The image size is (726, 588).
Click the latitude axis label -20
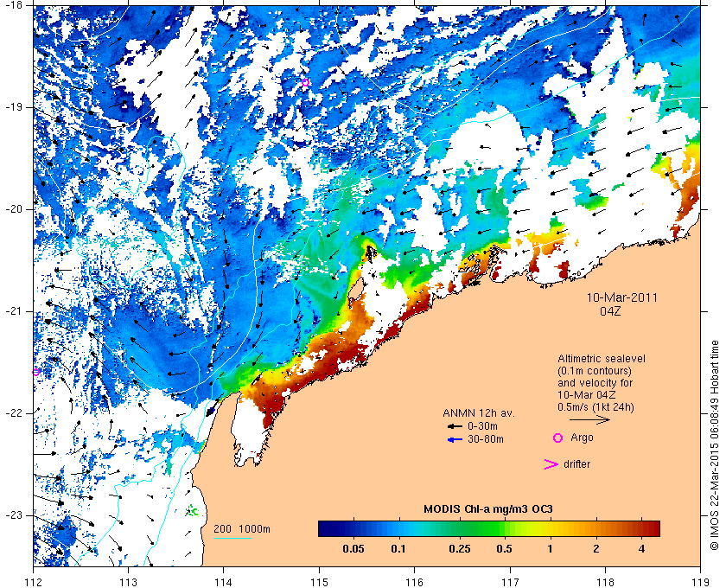pyautogui.click(x=13, y=209)
